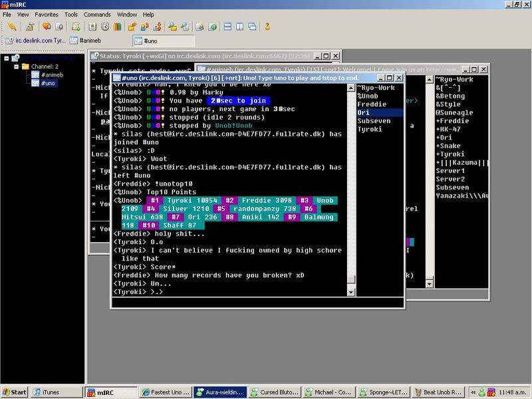
Task: Open the Timer clock icon
Action: 105,27
